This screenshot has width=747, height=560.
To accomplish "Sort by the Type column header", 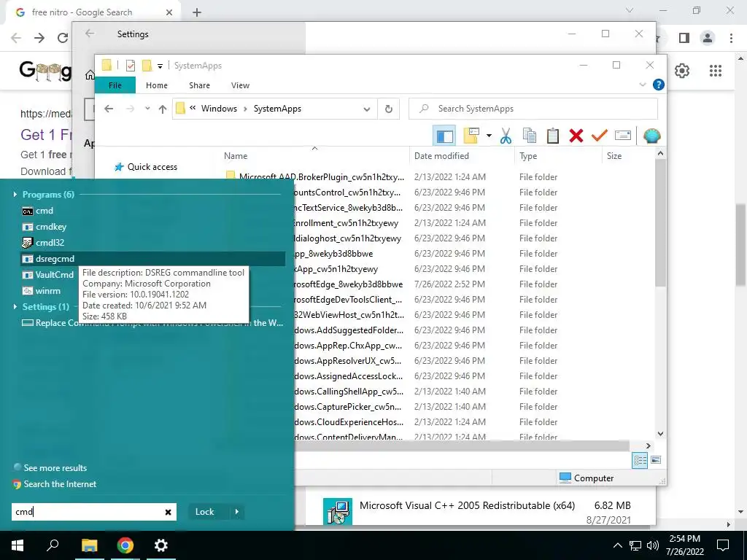I will [x=558, y=156].
